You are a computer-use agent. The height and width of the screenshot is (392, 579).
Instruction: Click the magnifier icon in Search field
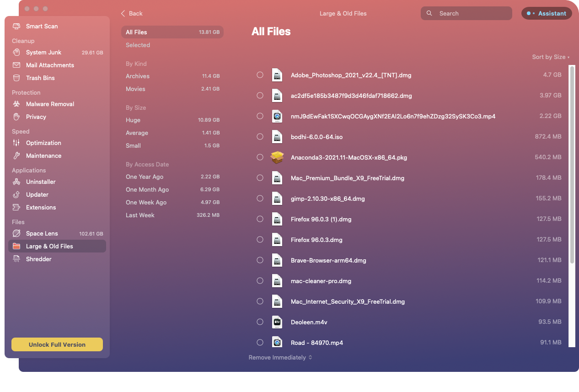pyautogui.click(x=429, y=13)
